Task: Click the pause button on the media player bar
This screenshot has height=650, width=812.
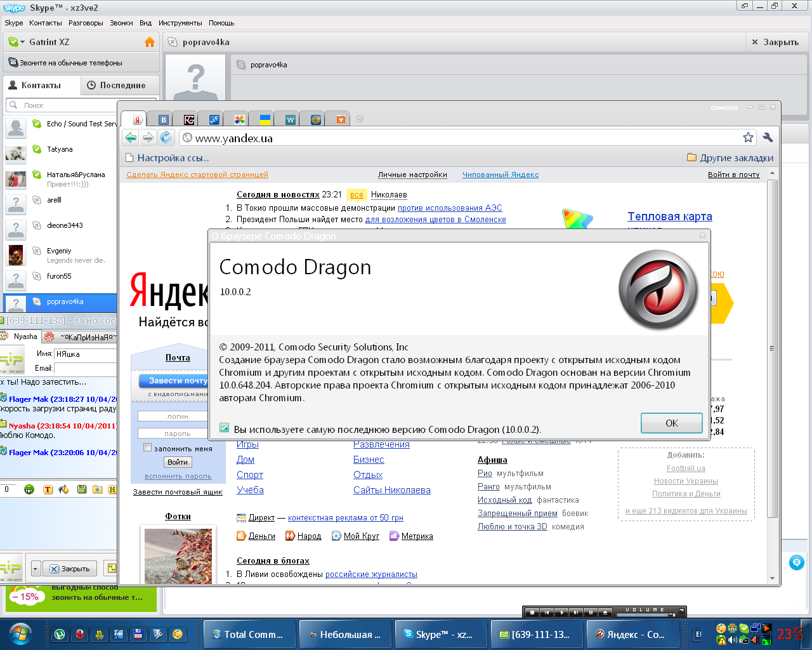Action: [x=591, y=613]
